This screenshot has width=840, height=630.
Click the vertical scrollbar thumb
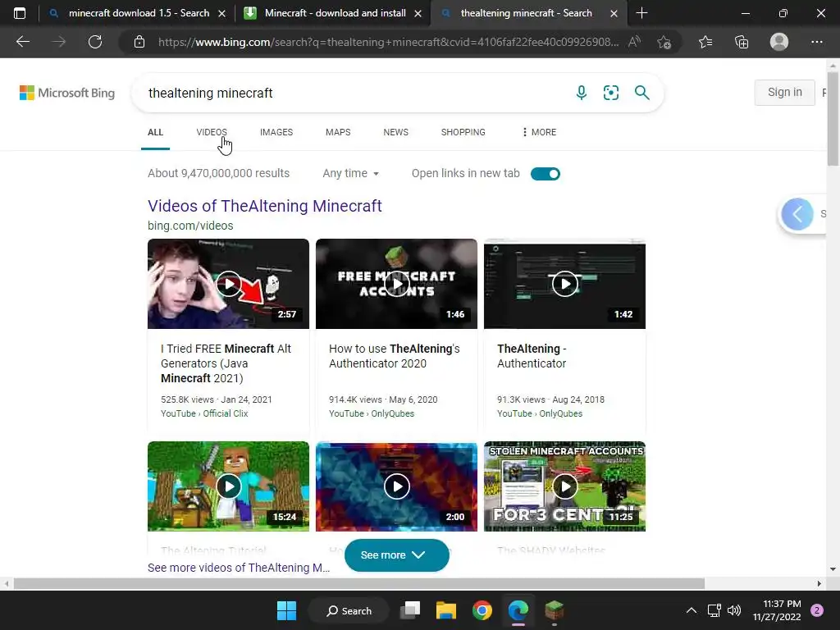tap(833, 119)
